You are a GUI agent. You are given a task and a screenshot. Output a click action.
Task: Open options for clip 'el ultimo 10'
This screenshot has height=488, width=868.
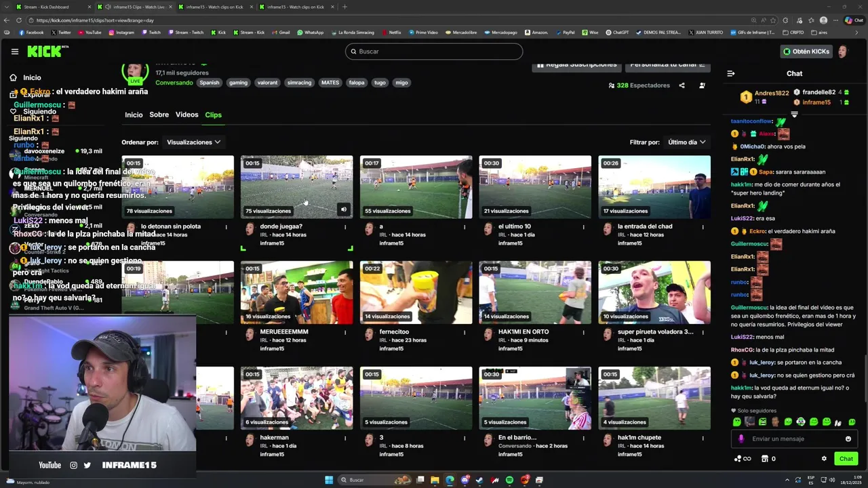pos(583,227)
